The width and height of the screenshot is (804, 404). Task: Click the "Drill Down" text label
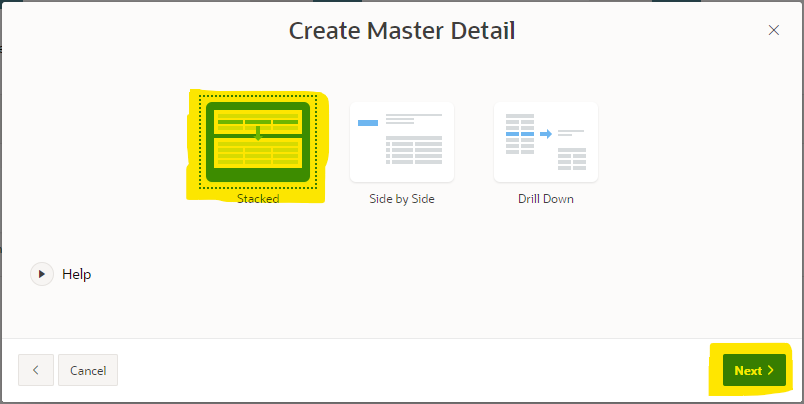coord(545,199)
